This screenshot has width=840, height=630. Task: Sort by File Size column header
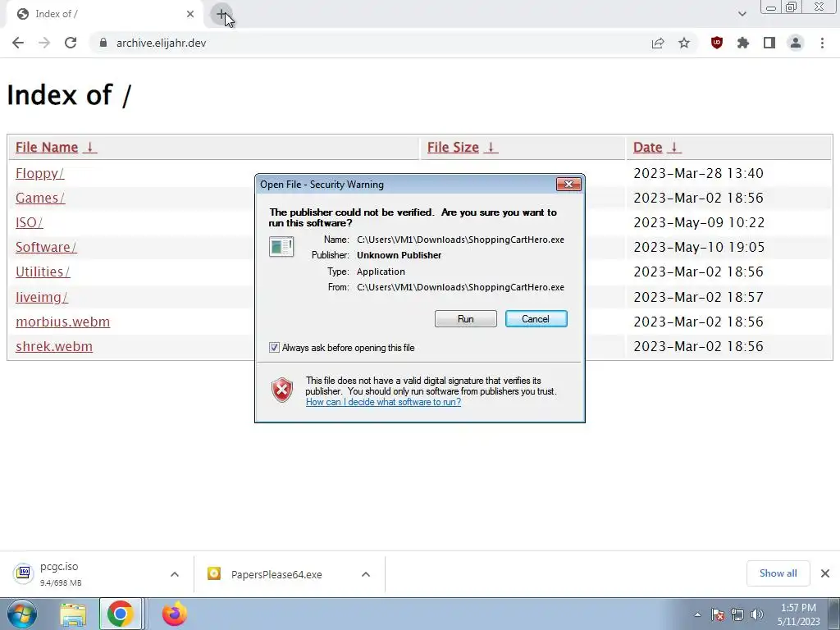[x=463, y=148]
